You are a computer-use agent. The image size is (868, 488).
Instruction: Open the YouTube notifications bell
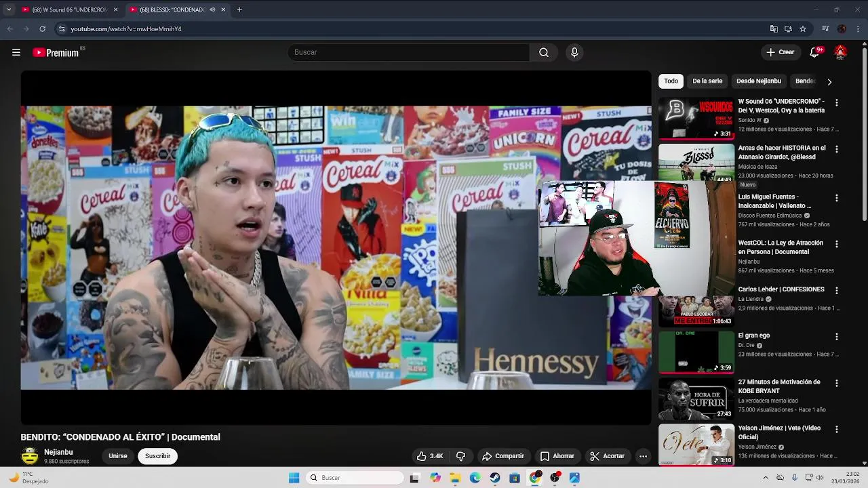(815, 52)
